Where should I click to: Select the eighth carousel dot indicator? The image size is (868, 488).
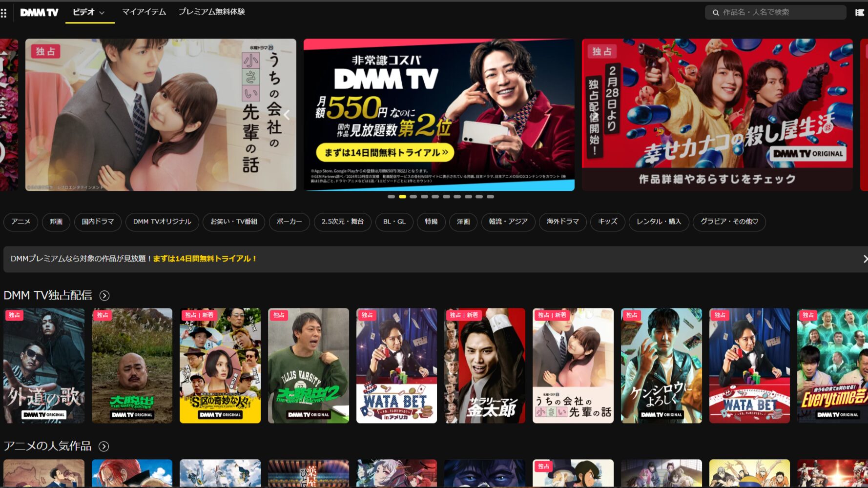coord(468,197)
